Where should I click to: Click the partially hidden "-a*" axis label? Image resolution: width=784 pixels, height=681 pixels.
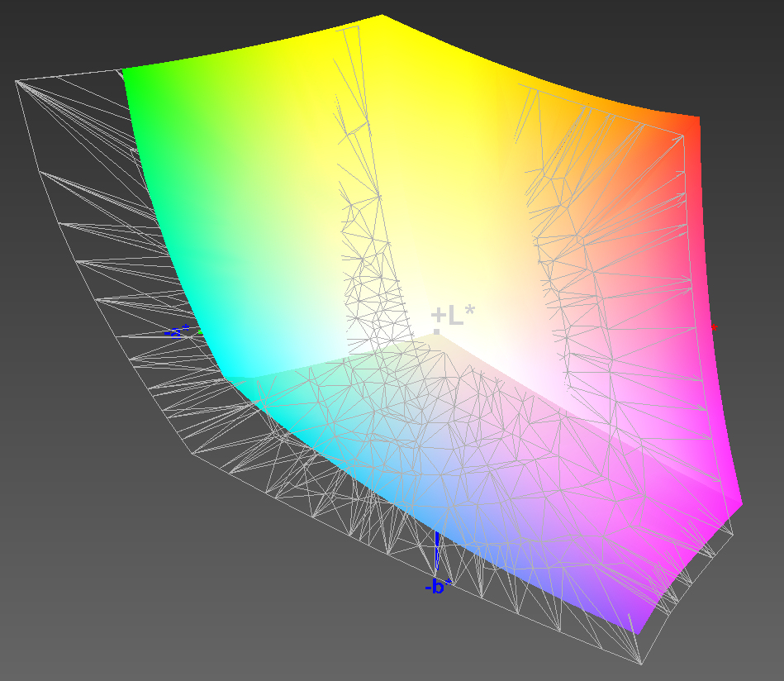point(178,331)
